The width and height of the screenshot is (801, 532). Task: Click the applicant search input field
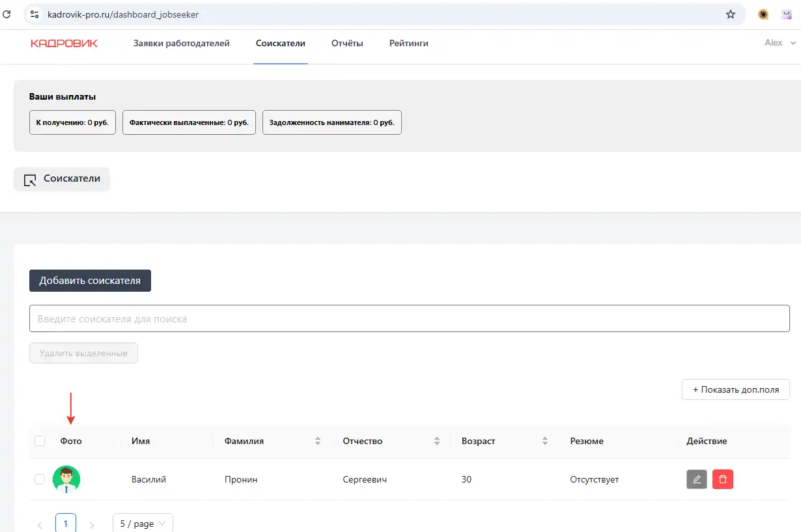pos(409,319)
